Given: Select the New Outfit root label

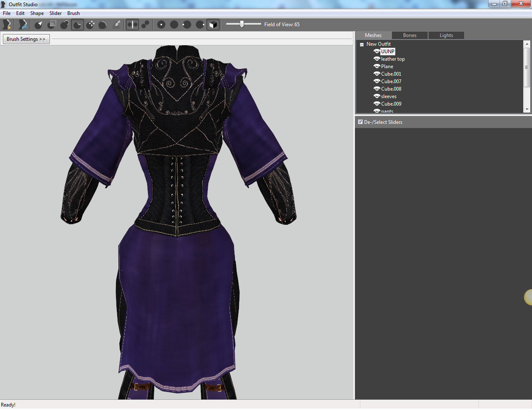Looking at the screenshot, I should 379,44.
